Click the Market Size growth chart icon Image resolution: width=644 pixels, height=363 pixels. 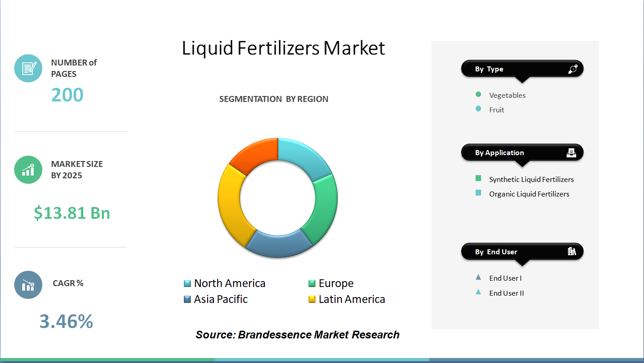[28, 170]
